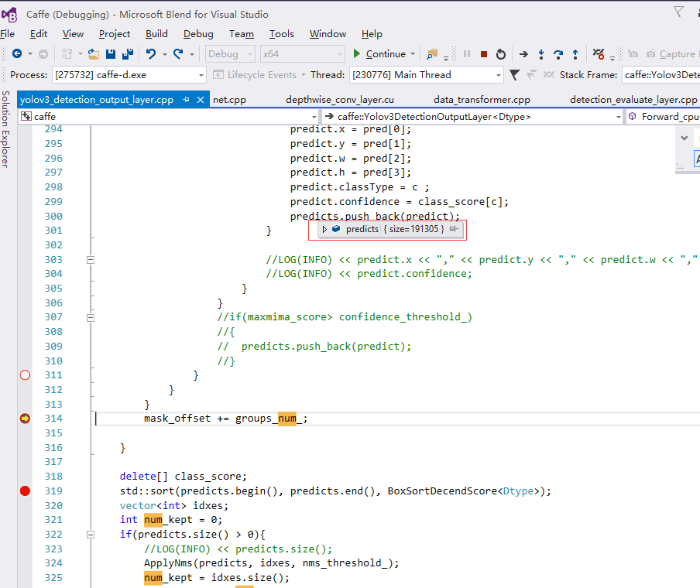Open the caffe scope dropdown above the editor
The image size is (700, 588).
point(169,117)
